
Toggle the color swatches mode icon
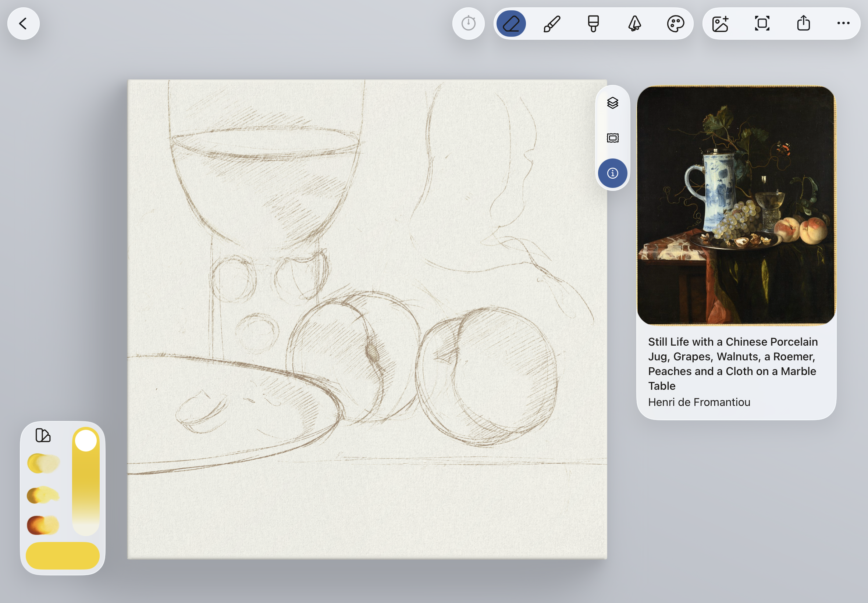(43, 435)
